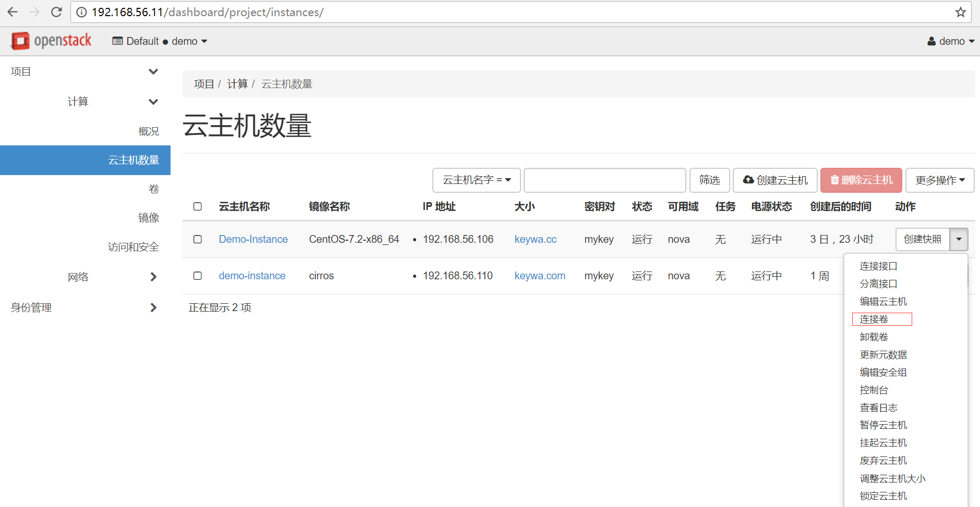Click the IP 192.168.56.106 cell
Viewport: 980px width, 507px height.
coord(458,239)
